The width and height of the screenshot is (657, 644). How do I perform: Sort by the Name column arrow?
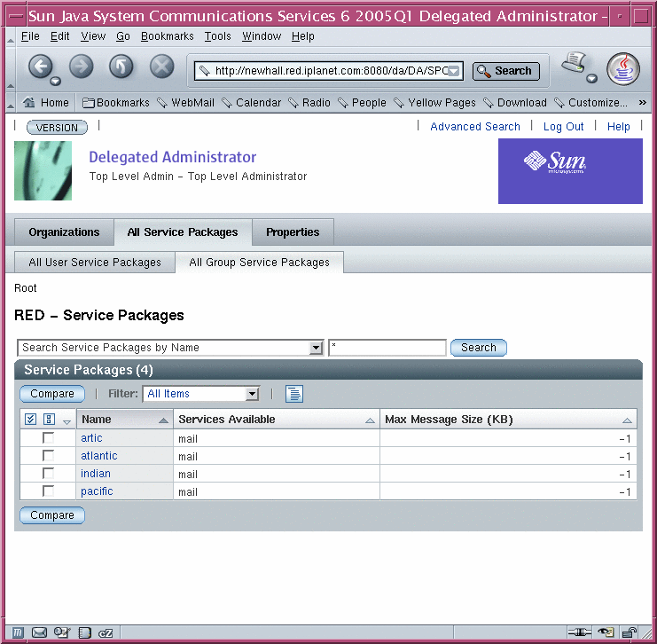click(163, 420)
